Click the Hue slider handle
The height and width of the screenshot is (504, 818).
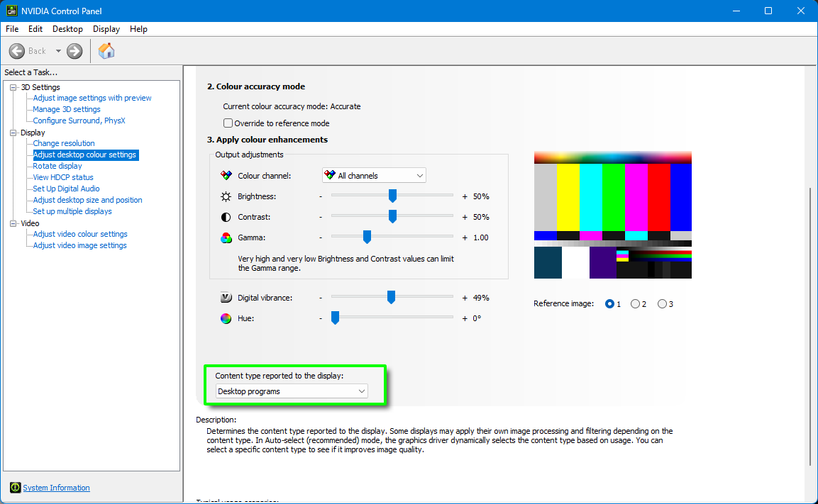point(336,318)
